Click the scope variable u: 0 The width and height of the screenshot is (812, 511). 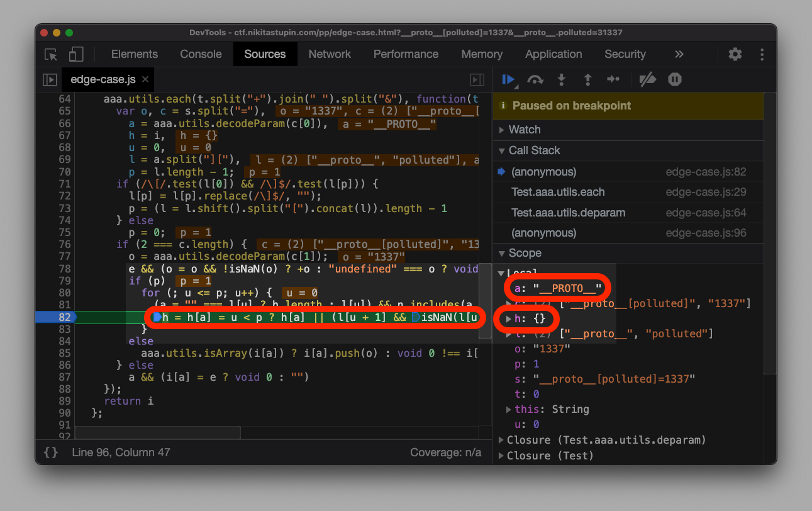tap(526, 425)
